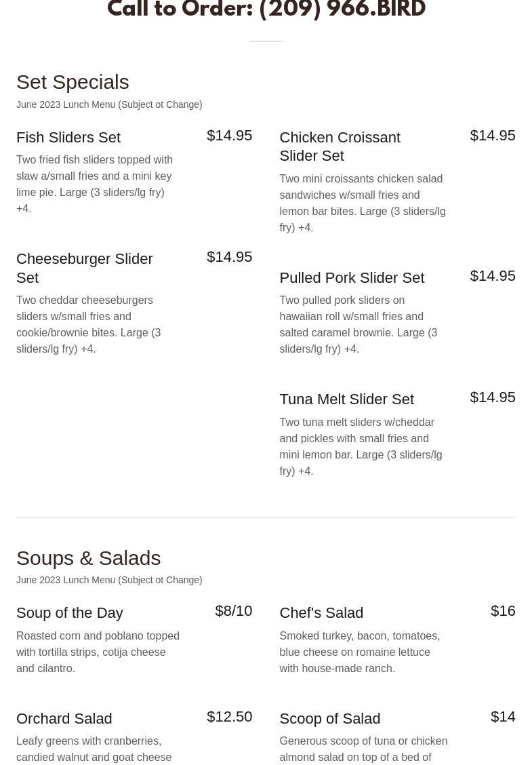532x765 pixels.
Task: Click the Orchard Salad $12.50 price
Action: point(229,717)
